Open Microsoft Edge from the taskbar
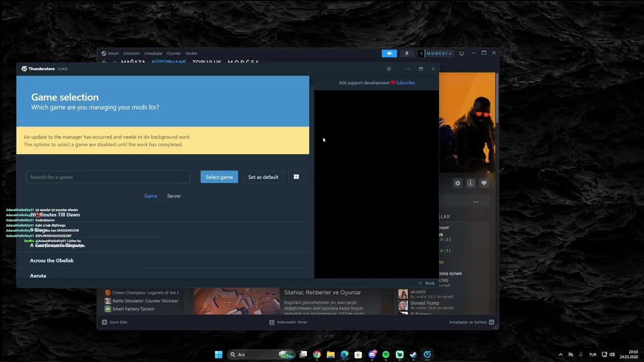The height and width of the screenshot is (362, 644). [x=344, y=354]
